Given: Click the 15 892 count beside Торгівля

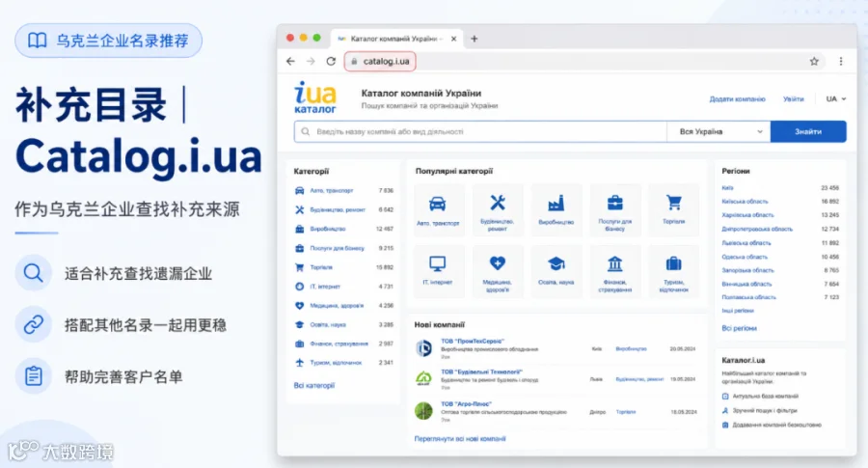Looking at the screenshot, I should [x=385, y=267].
